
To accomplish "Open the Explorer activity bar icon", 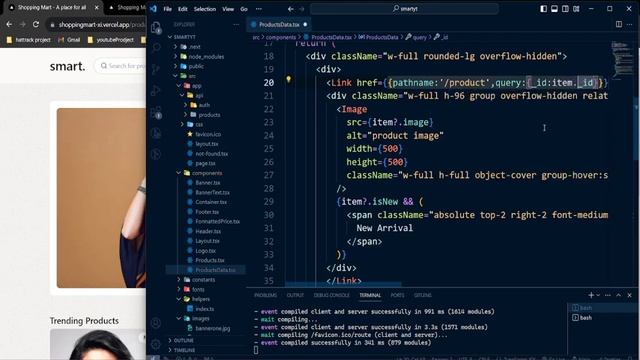I will (x=156, y=28).
